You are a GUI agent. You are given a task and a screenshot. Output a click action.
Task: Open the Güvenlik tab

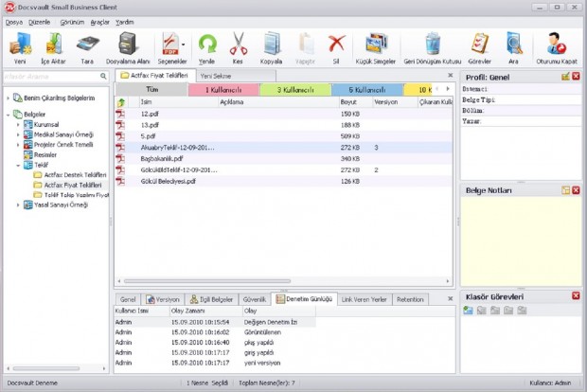pos(254,299)
